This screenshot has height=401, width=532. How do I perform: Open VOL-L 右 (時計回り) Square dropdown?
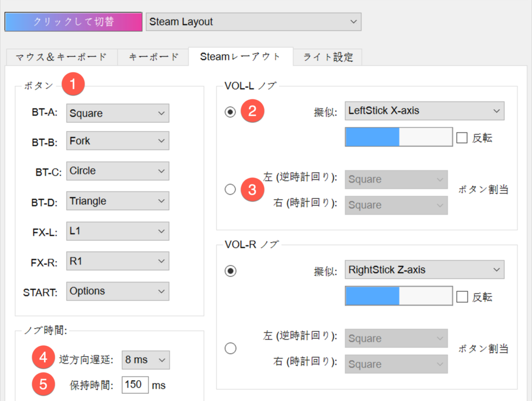[396, 205]
